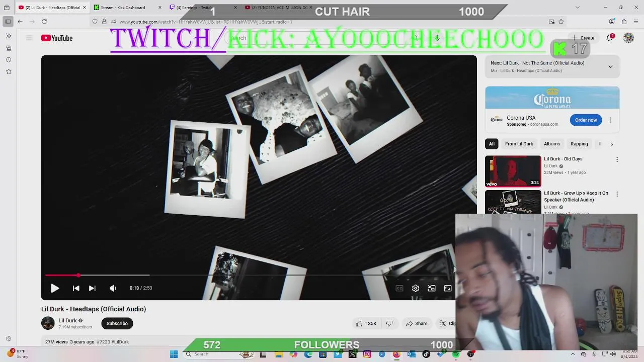Image resolution: width=644 pixels, height=362 pixels.
Task: Open options for Grow Up x Keep It On Speaker
Action: coord(617,194)
